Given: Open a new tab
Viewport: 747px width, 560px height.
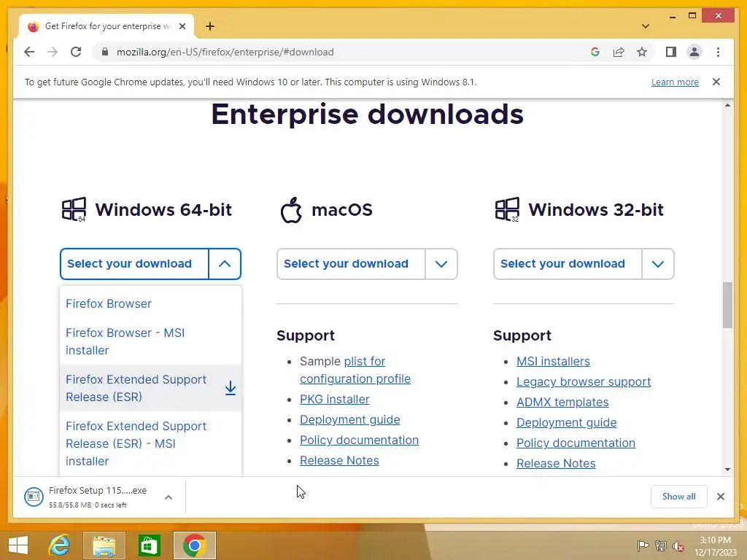Looking at the screenshot, I should click(209, 26).
